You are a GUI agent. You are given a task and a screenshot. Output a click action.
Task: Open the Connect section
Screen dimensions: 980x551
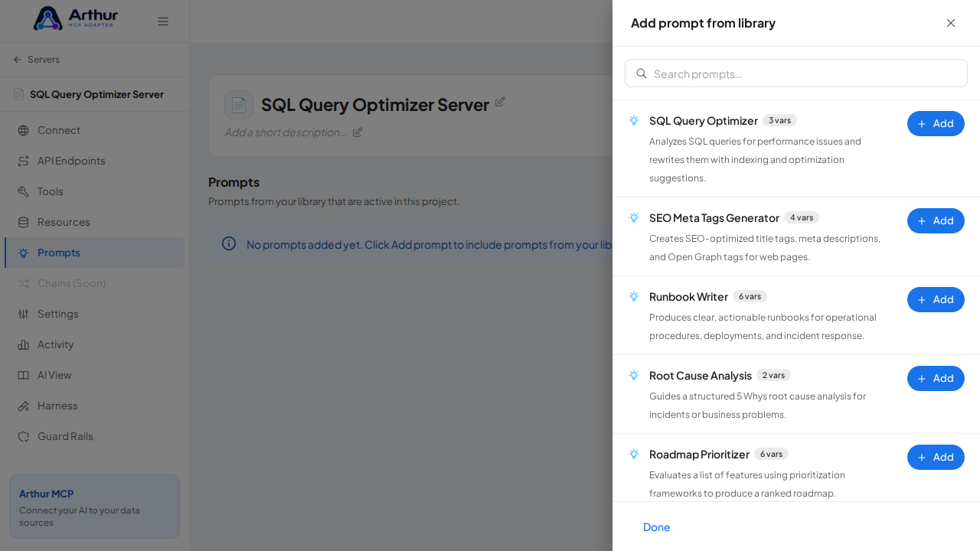click(94, 130)
